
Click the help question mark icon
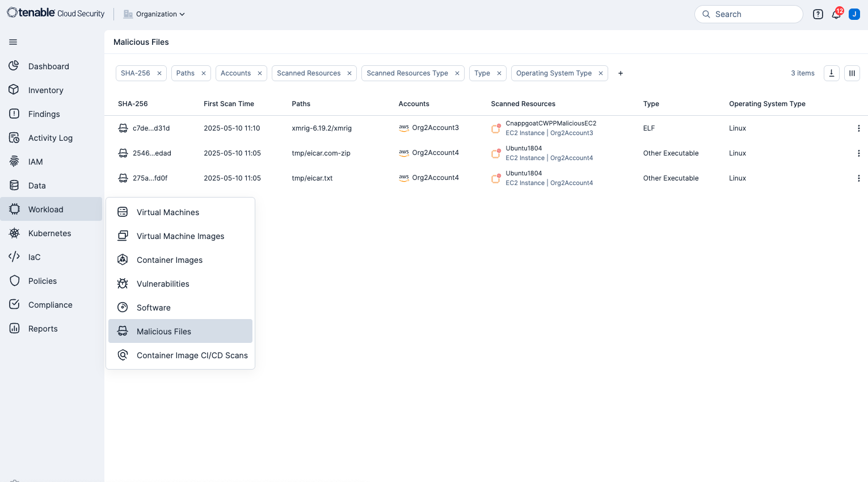(818, 14)
